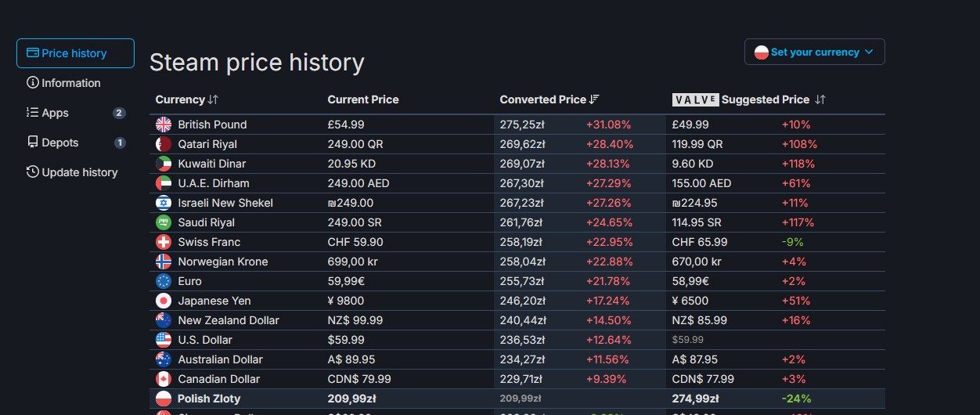Viewport: 980px width, 415px height.
Task: Click the Euro flag icon
Action: coord(164,281)
